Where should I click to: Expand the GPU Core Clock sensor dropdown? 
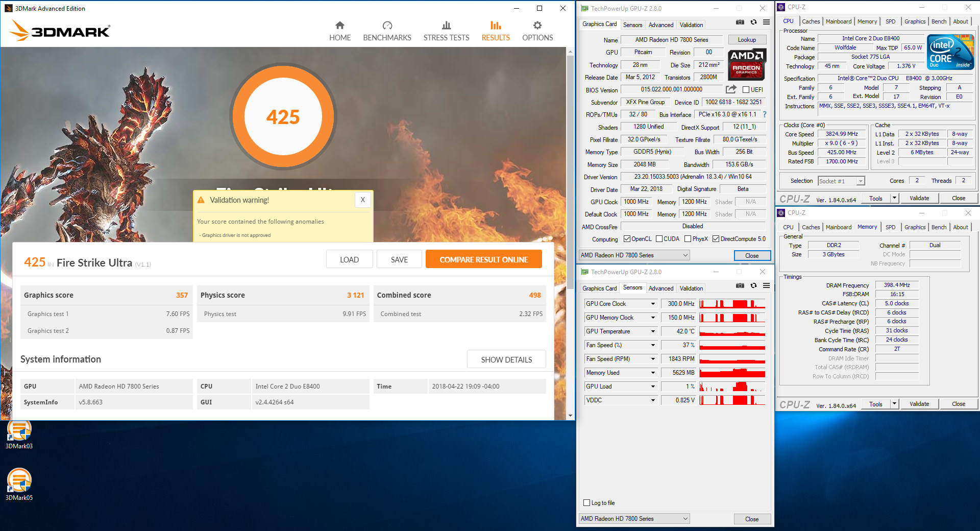pyautogui.click(x=653, y=304)
